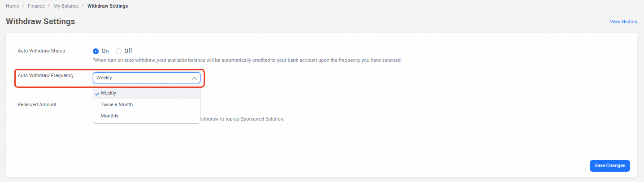The width and height of the screenshot is (644, 182).
Task: Select Monthly in the dropdown list
Action: (109, 116)
